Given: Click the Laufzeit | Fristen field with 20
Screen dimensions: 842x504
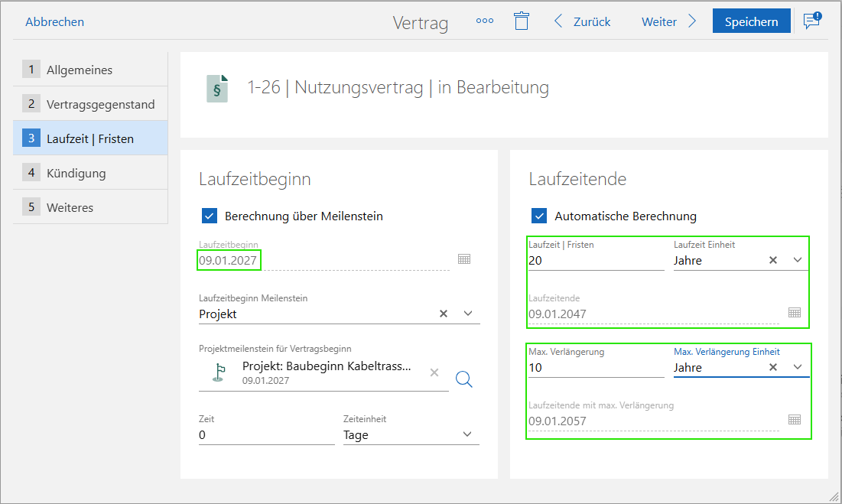Looking at the screenshot, I should tap(596, 261).
